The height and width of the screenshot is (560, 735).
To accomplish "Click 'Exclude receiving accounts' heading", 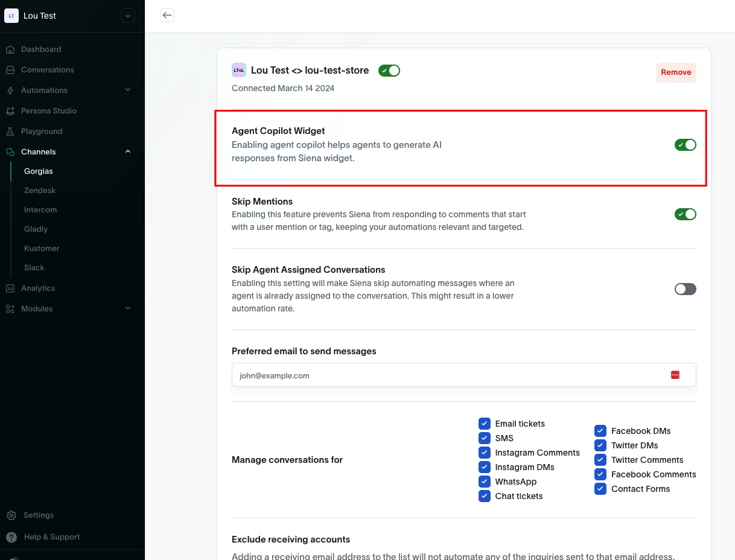I will 291,539.
